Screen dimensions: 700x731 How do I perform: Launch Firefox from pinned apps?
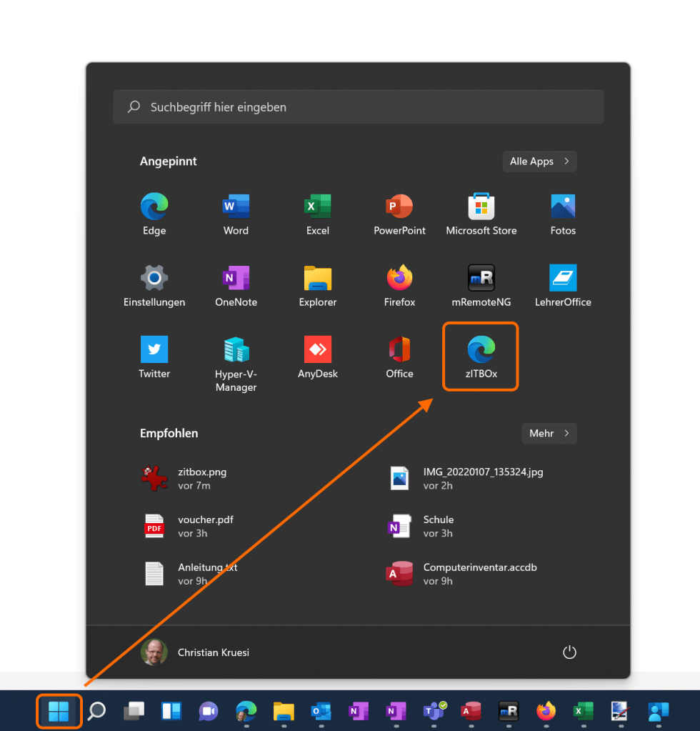pos(399,285)
